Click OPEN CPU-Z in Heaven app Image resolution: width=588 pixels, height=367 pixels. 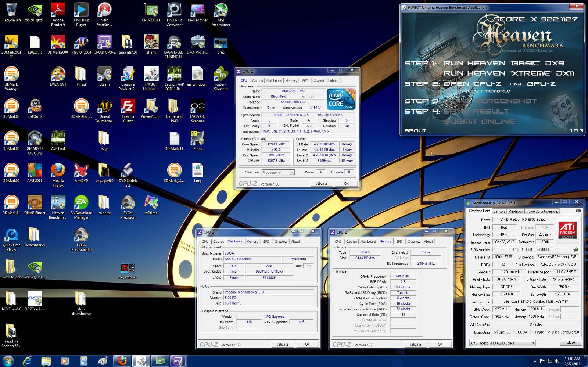point(472,84)
